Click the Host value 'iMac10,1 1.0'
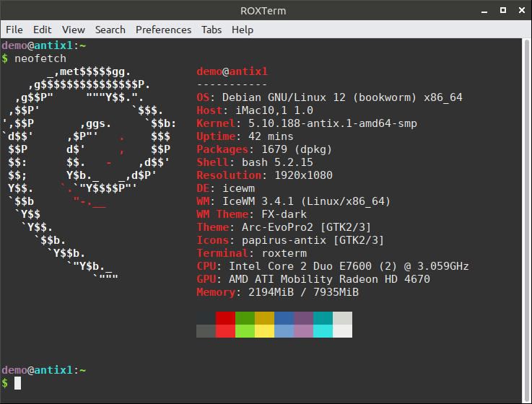The height and width of the screenshot is (404, 532). (274, 110)
